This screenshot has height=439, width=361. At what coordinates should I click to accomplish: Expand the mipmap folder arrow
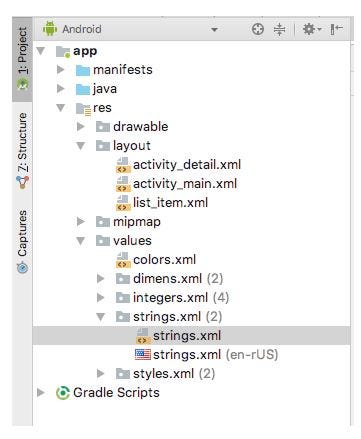81,222
